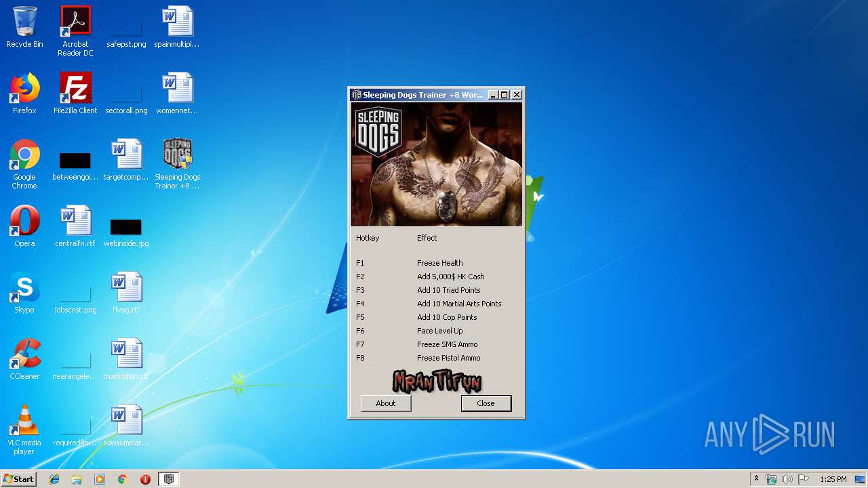The width and height of the screenshot is (868, 488).
Task: Click the F1 hotkey label
Action: point(360,263)
